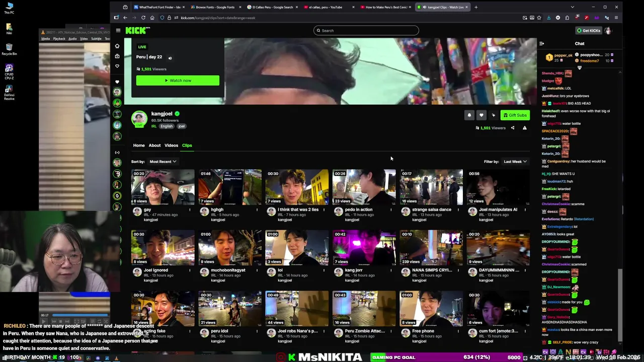Click pepper_ok in gift leaderboard
This screenshot has height=362, width=644.
563,55
